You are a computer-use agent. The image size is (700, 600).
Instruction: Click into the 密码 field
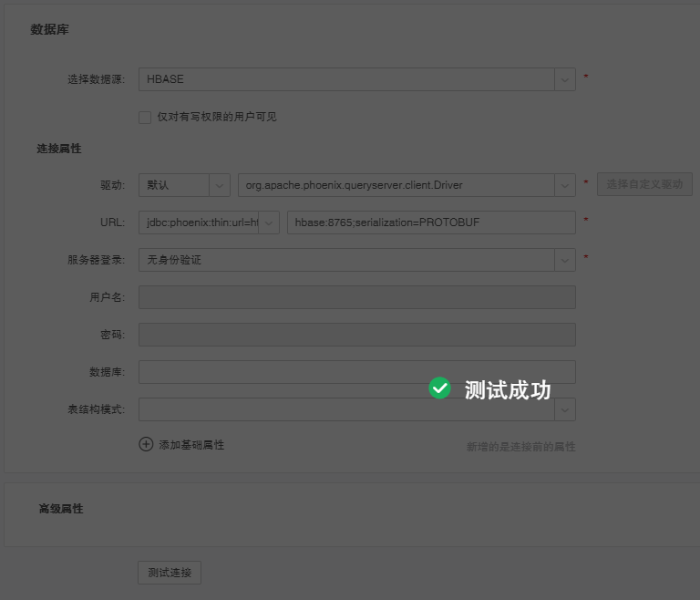point(356,335)
